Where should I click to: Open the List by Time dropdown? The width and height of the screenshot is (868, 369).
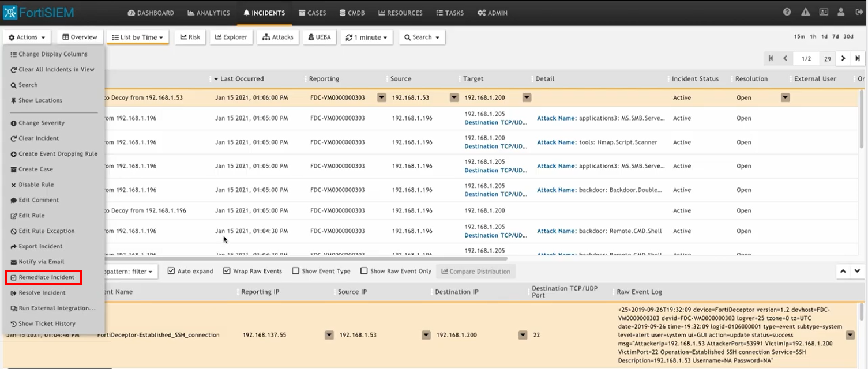tap(137, 37)
